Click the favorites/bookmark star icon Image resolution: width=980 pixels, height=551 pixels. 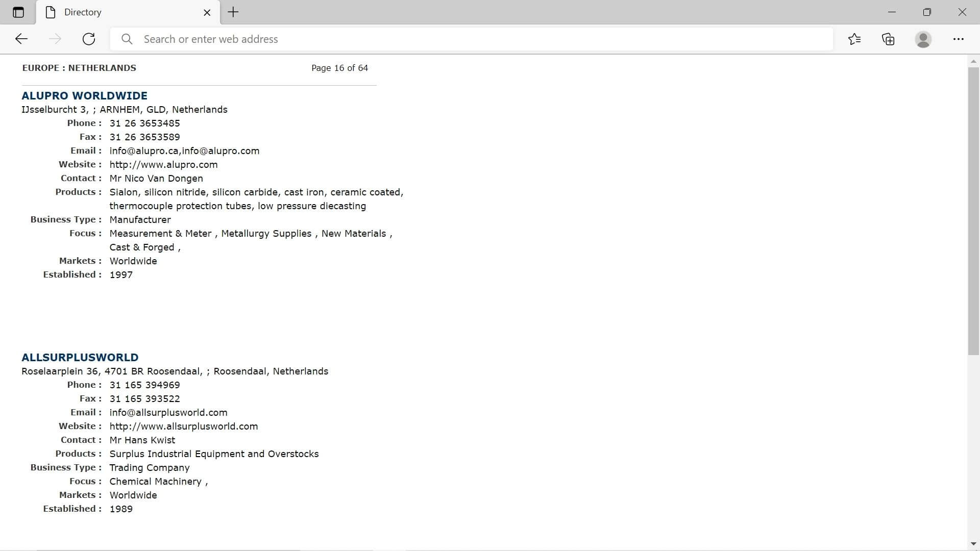point(854,39)
